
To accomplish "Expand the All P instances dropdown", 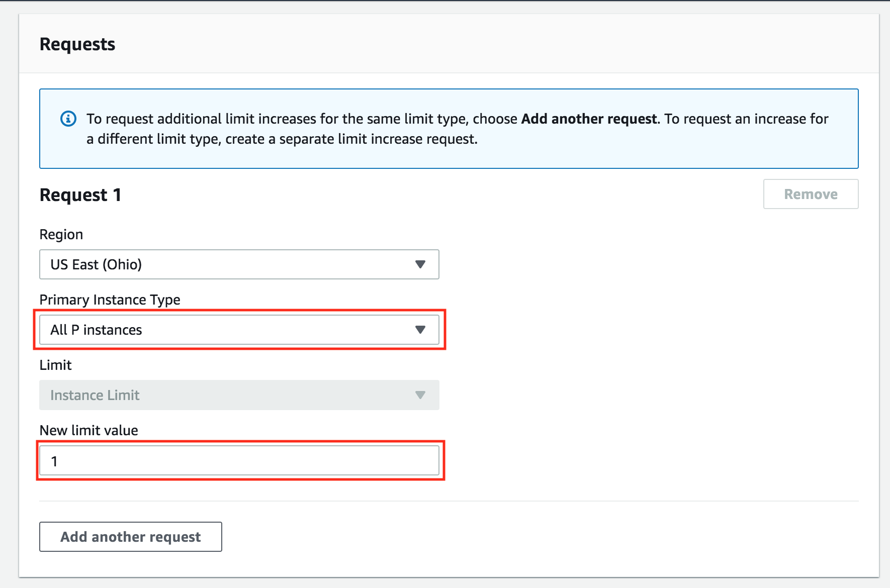I will pyautogui.click(x=239, y=330).
